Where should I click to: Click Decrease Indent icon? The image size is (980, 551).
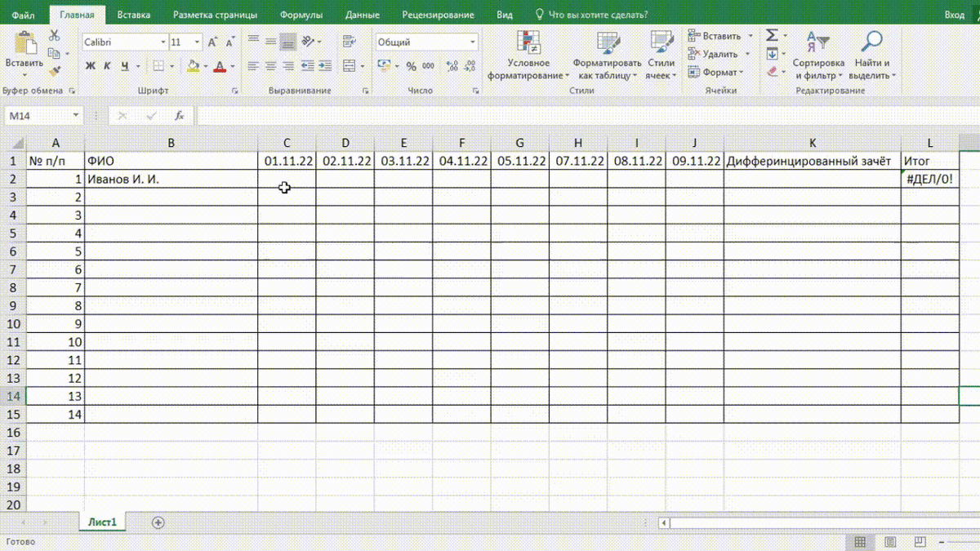pos(307,66)
